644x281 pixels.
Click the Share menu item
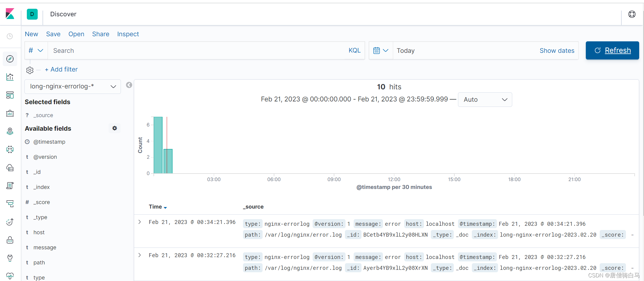[x=100, y=34]
